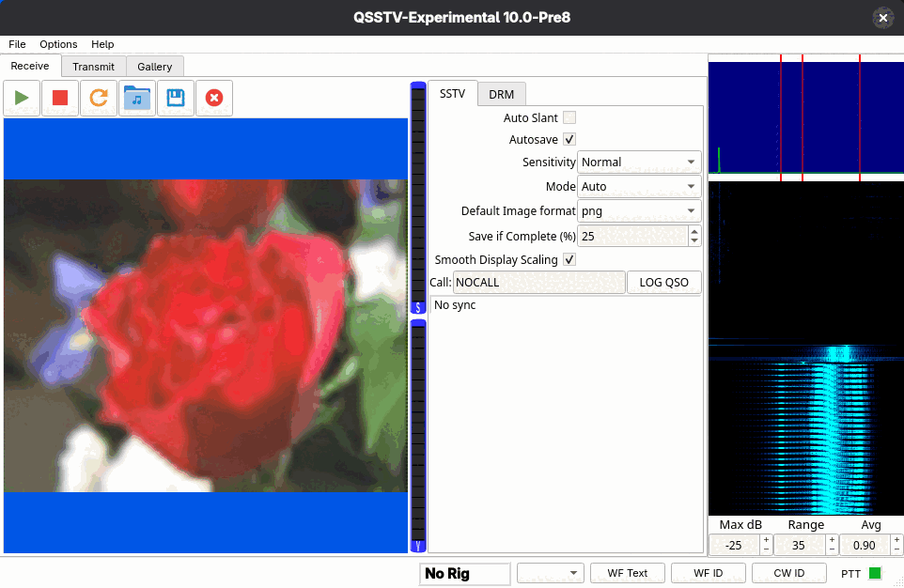This screenshot has height=588, width=904.
Task: Open the Help menu
Action: [x=102, y=44]
